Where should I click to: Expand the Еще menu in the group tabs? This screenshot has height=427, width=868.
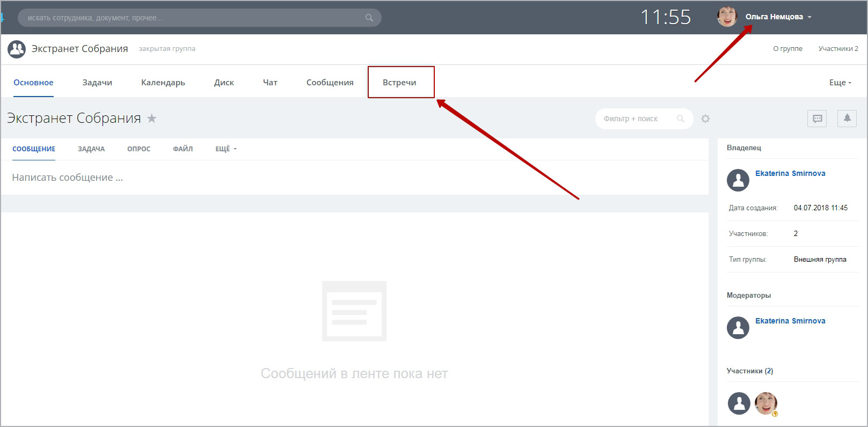(840, 83)
